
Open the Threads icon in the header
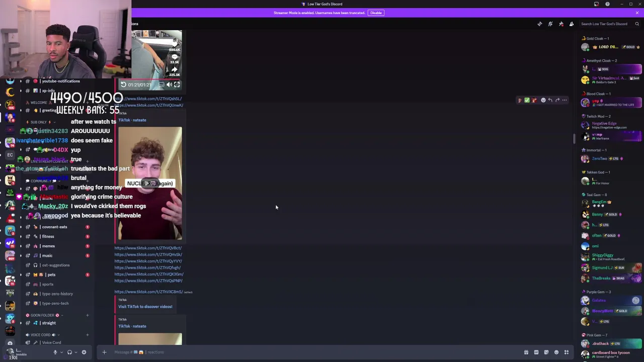[540, 24]
